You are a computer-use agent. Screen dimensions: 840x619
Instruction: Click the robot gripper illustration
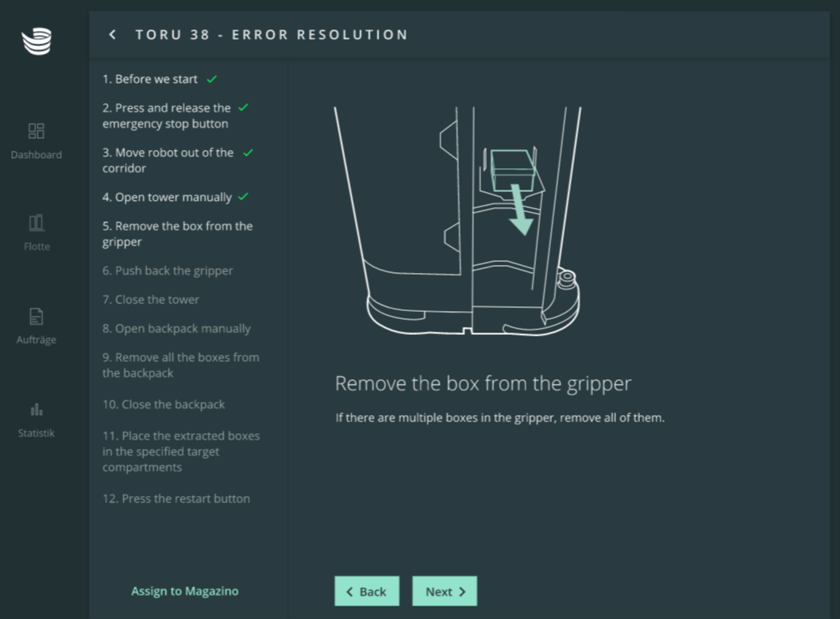click(458, 221)
